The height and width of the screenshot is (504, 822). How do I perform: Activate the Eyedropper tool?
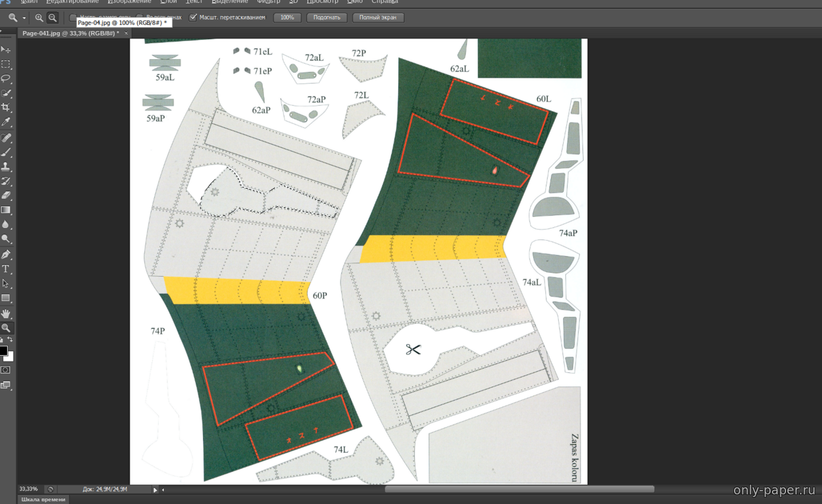[6, 122]
